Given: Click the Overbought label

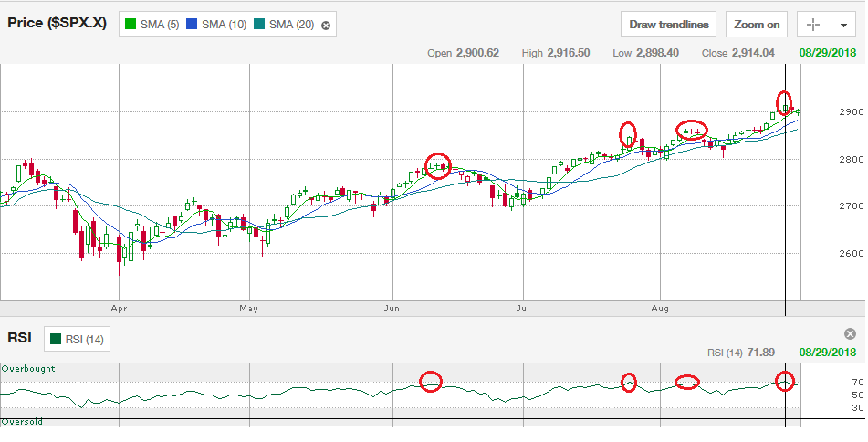Looking at the screenshot, I should click(x=29, y=369).
